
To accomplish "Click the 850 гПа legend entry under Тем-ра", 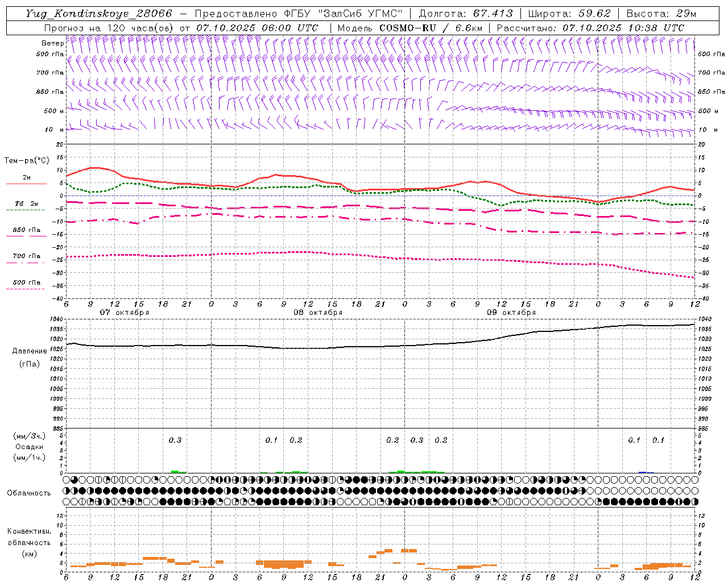I will coord(27,230).
